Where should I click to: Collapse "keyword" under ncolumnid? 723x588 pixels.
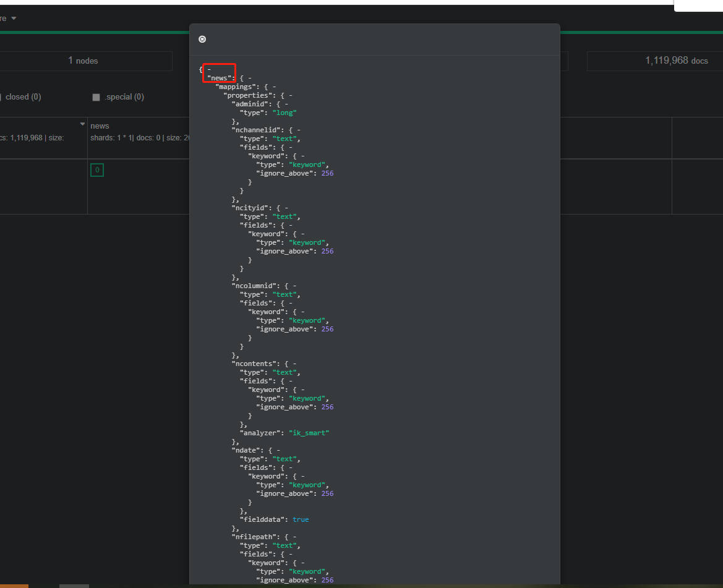[302, 312]
